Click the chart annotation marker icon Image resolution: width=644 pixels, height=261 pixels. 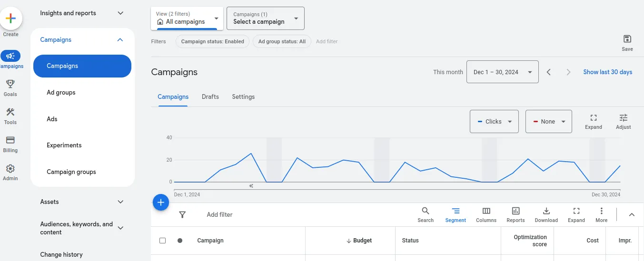(x=251, y=186)
